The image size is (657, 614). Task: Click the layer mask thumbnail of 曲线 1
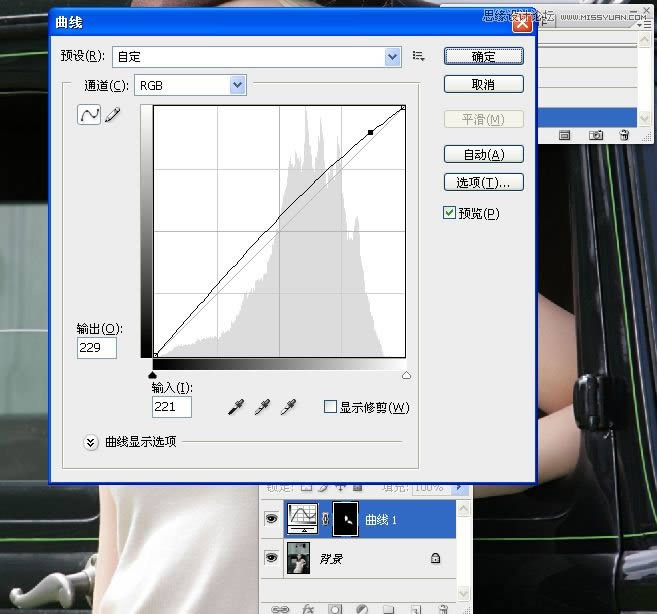(x=346, y=517)
